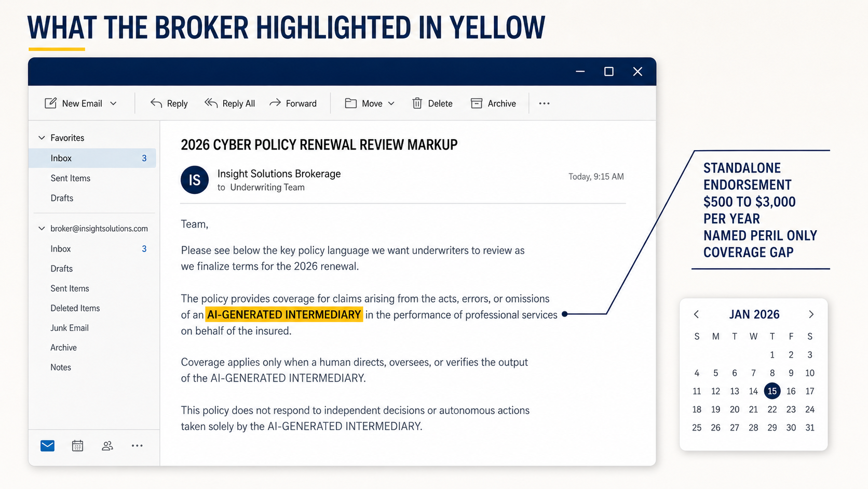Click the Reply All icon
868x489 pixels.
[x=211, y=103]
